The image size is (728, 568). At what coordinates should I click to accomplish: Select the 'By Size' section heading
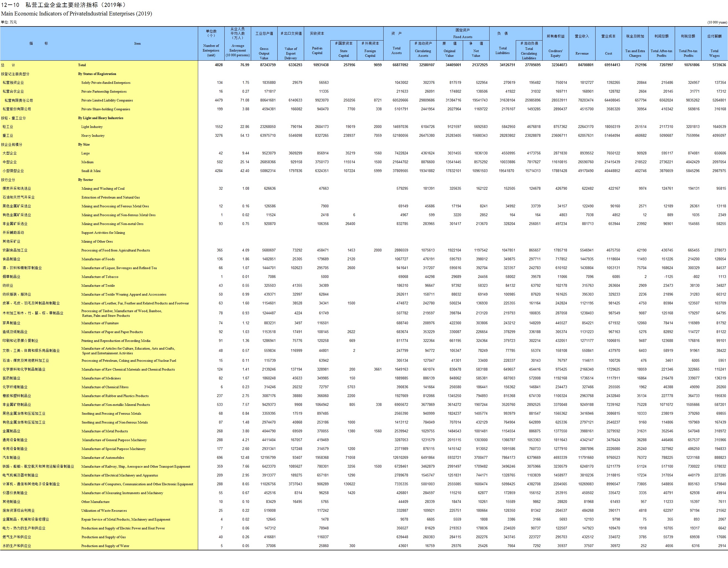(84, 144)
